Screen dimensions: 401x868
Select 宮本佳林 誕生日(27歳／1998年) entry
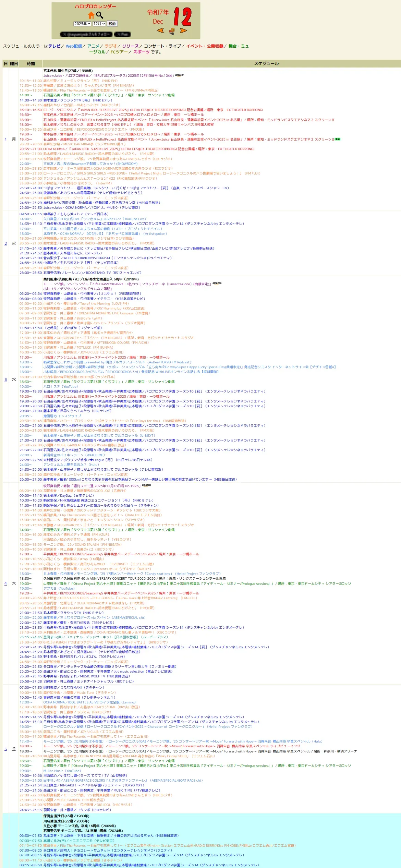pyautogui.click(x=68, y=71)
